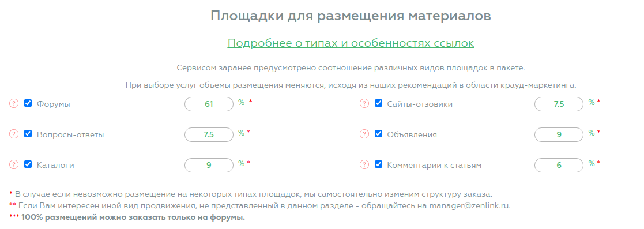Focus the Форумы percentage field showing 61

click(209, 104)
